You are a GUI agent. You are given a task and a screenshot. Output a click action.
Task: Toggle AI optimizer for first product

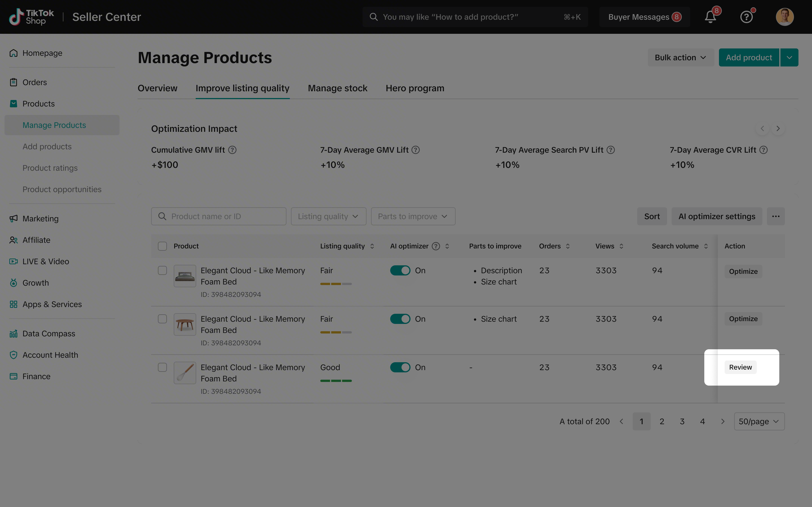click(x=400, y=271)
